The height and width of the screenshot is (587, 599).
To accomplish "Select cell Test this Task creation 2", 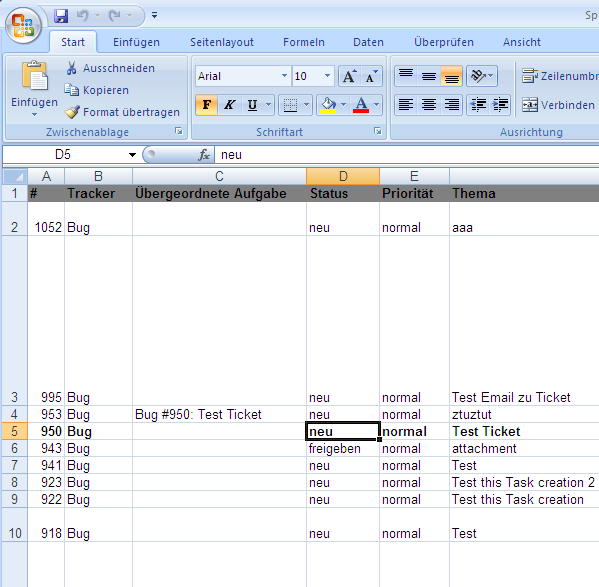I will [x=524, y=482].
